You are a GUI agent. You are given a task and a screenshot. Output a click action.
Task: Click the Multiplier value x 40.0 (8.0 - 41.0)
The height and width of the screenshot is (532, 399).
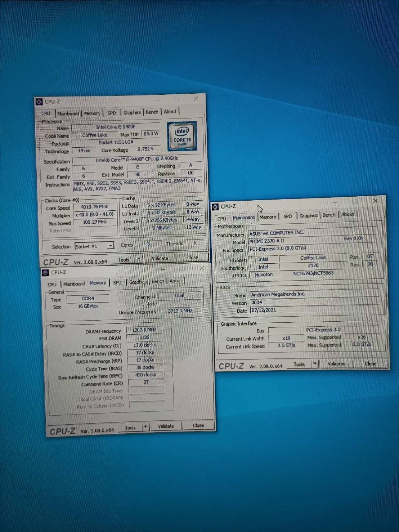coord(94,214)
